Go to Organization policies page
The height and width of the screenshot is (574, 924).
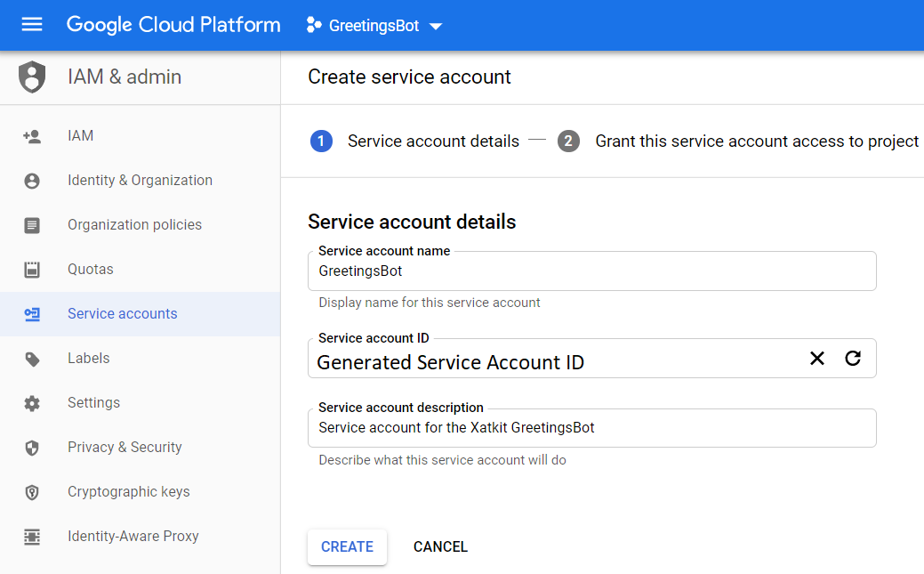click(134, 225)
